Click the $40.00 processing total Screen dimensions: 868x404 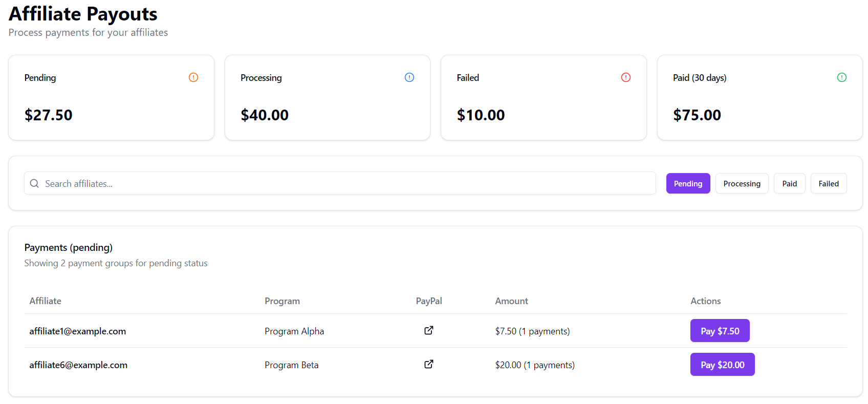[265, 115]
